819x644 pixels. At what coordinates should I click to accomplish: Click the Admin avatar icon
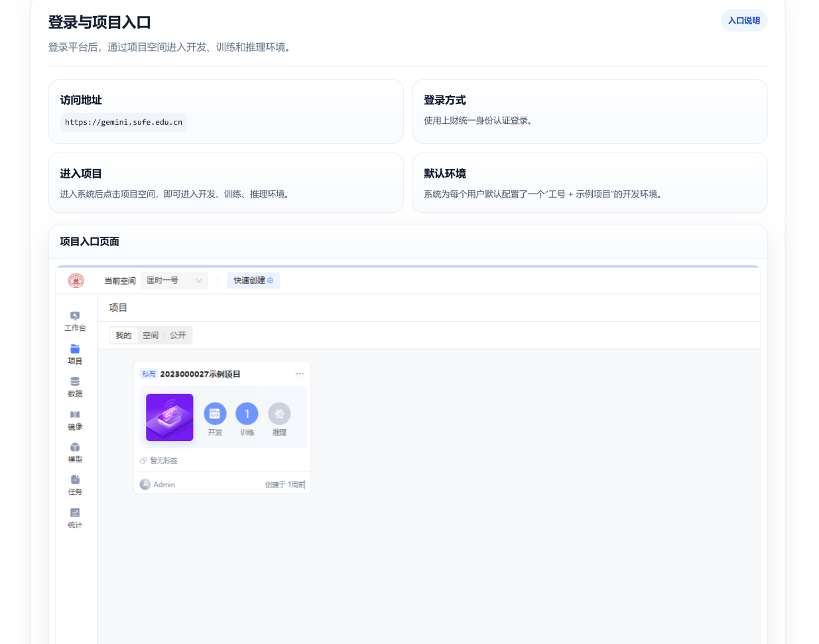point(145,484)
